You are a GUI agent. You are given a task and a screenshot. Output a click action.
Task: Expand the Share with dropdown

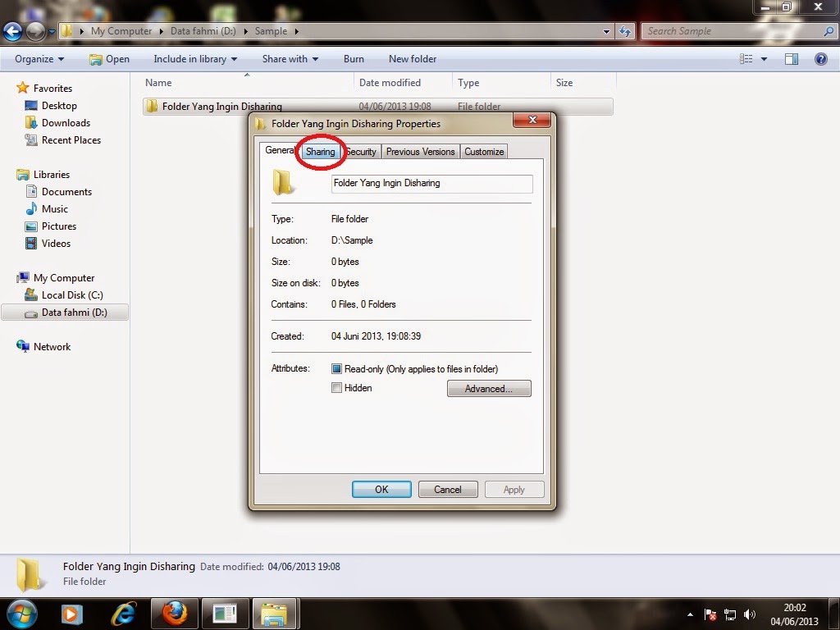tap(289, 58)
